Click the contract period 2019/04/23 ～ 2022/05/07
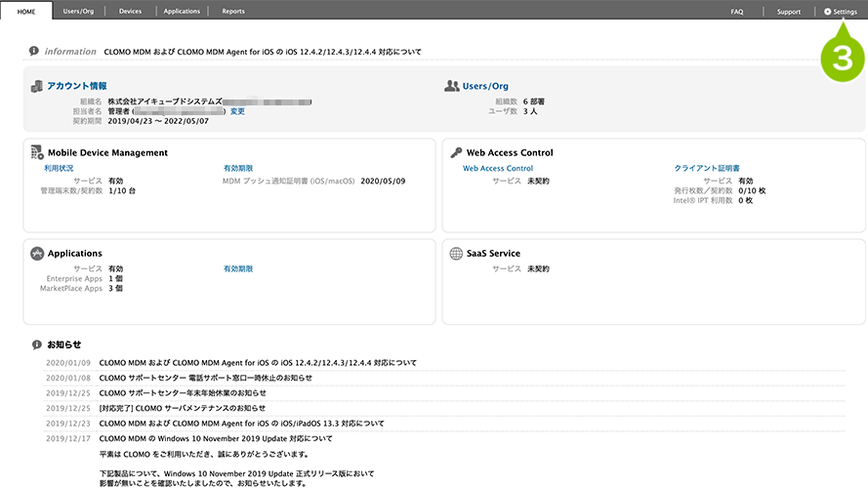The image size is (868, 488). (x=158, y=121)
